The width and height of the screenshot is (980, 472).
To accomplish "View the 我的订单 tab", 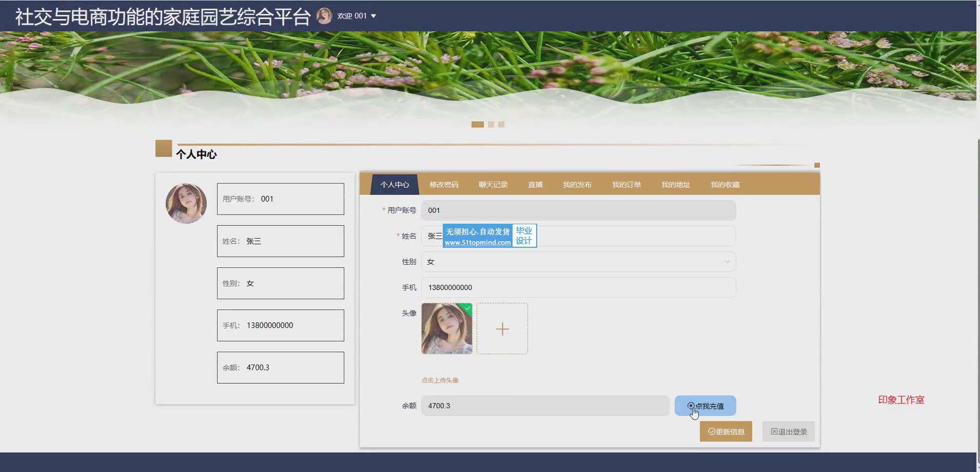I will [626, 185].
